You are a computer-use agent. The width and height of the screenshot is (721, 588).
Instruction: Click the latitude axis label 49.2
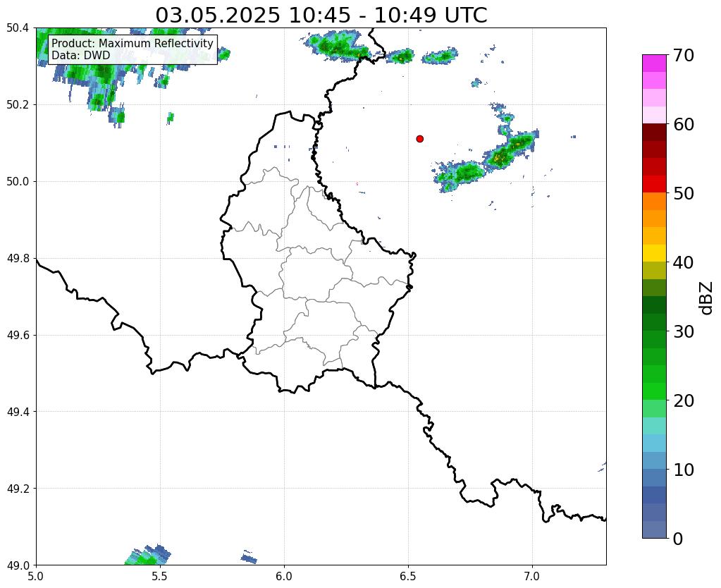[18, 489]
